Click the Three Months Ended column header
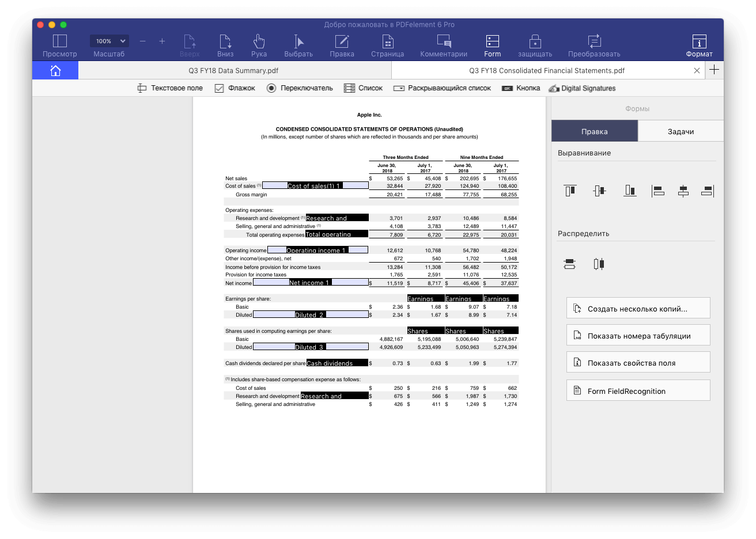 pyautogui.click(x=406, y=157)
